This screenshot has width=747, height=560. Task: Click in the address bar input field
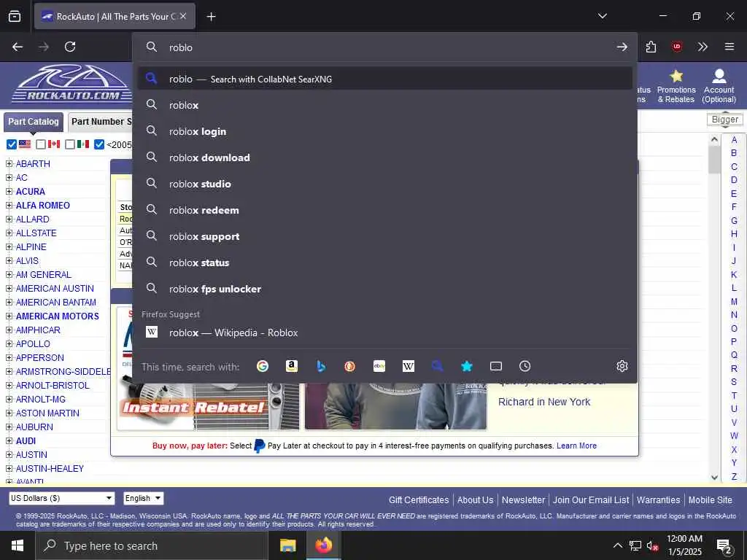[385, 47]
